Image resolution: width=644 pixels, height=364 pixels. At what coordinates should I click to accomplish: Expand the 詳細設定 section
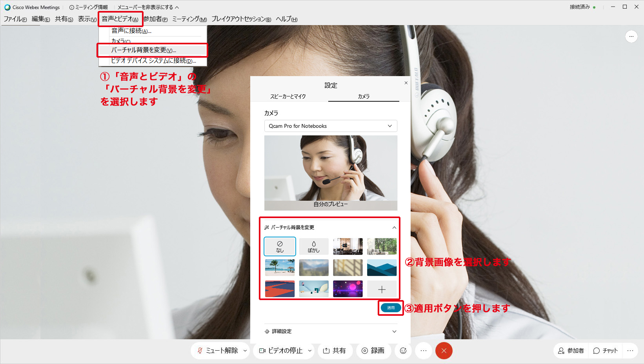point(331,331)
